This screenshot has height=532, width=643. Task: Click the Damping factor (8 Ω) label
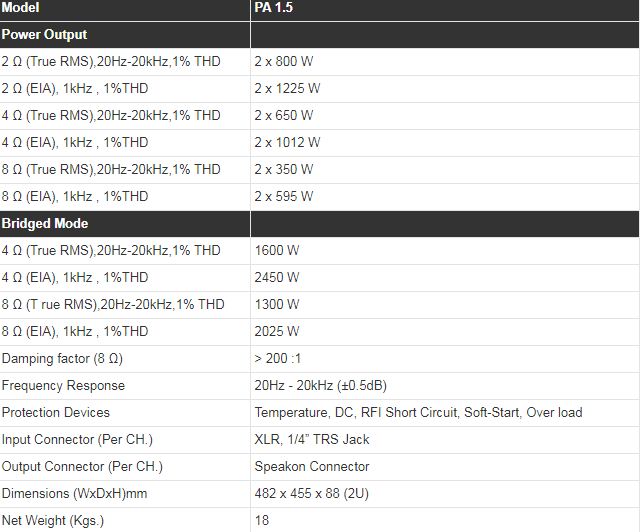coord(62,359)
